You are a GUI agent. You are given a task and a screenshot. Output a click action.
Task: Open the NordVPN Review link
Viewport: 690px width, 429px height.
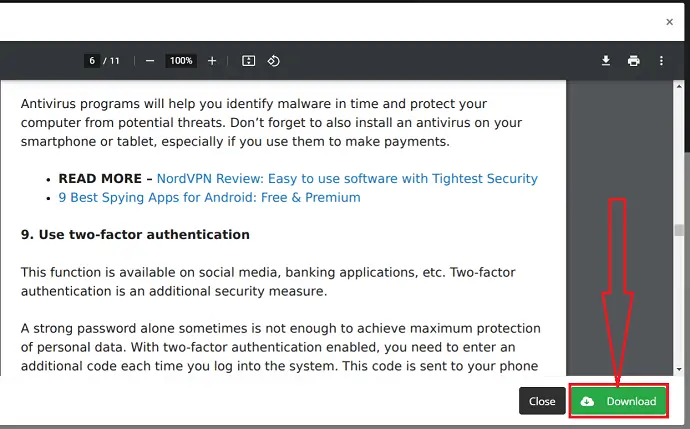(x=347, y=178)
